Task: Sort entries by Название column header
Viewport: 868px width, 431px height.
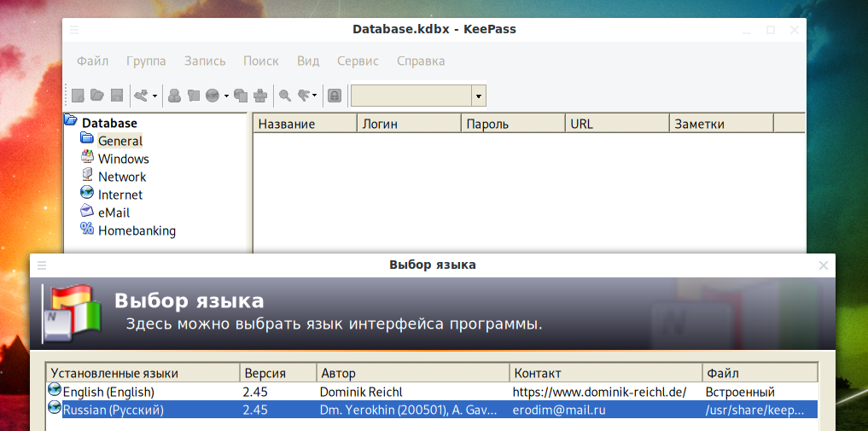Action: tap(305, 124)
